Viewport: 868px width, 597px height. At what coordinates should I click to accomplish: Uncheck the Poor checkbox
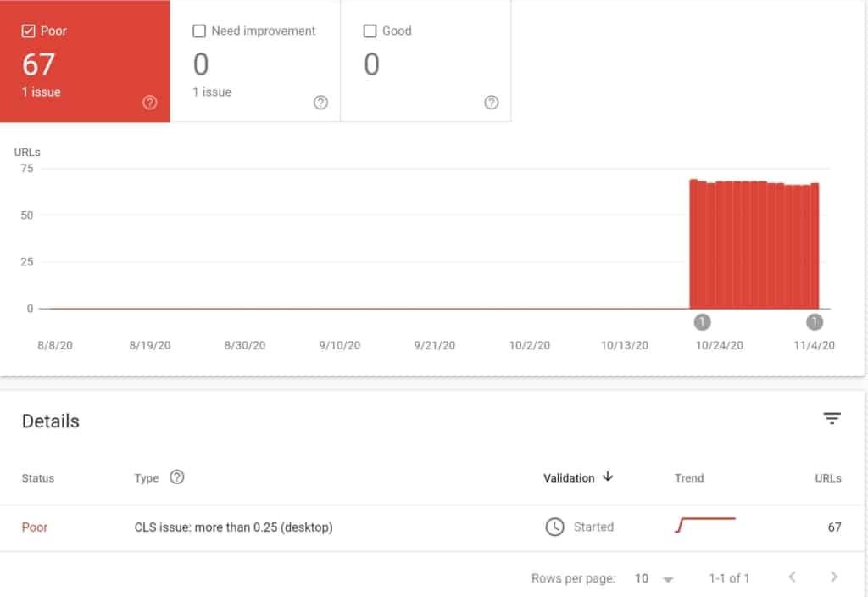[29, 31]
